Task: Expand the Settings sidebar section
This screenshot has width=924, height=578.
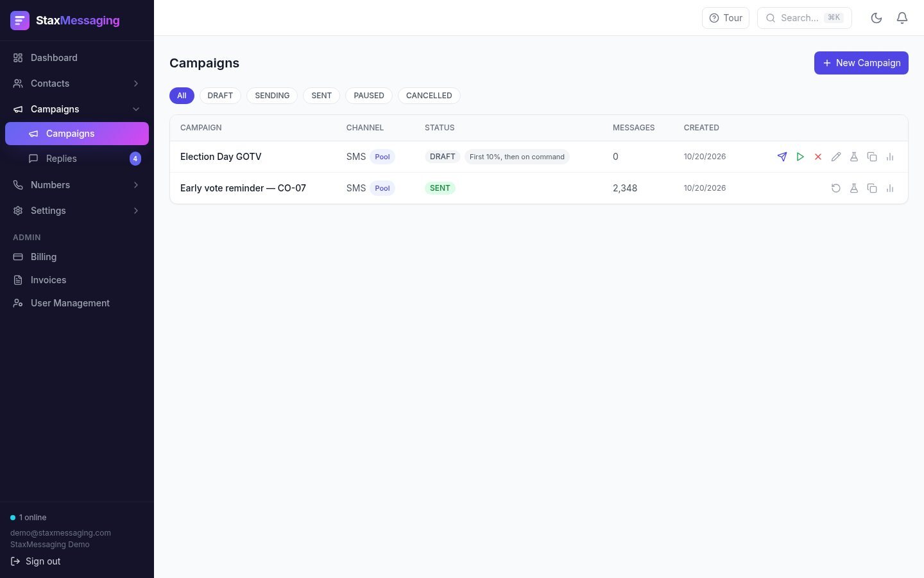Action: point(77,211)
